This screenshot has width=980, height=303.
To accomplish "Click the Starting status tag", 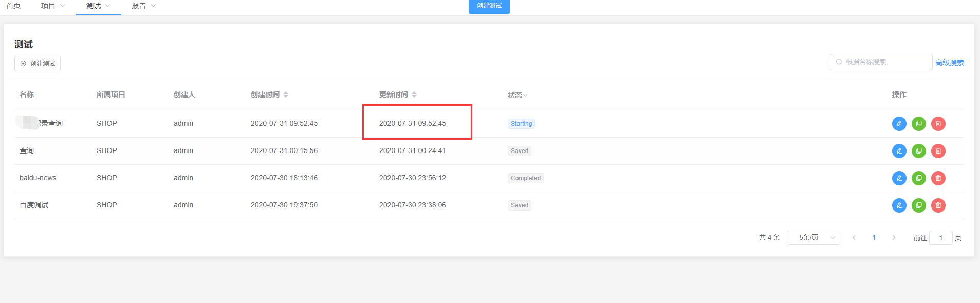I will coord(521,124).
